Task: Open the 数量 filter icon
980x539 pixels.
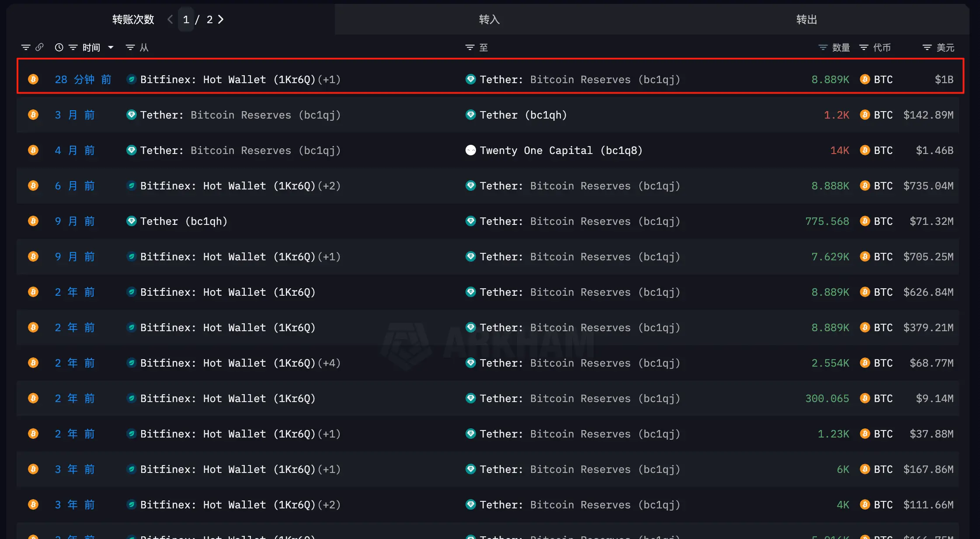Action: tap(823, 47)
